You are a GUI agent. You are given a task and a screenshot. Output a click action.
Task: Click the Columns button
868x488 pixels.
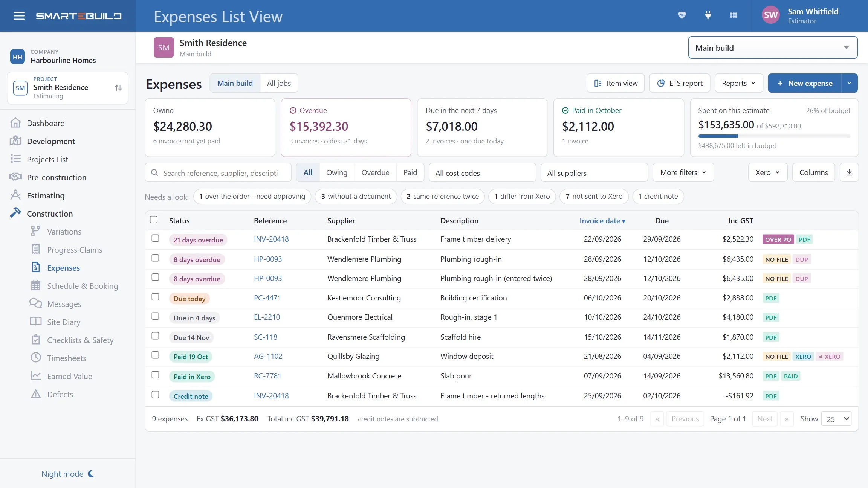(x=813, y=172)
